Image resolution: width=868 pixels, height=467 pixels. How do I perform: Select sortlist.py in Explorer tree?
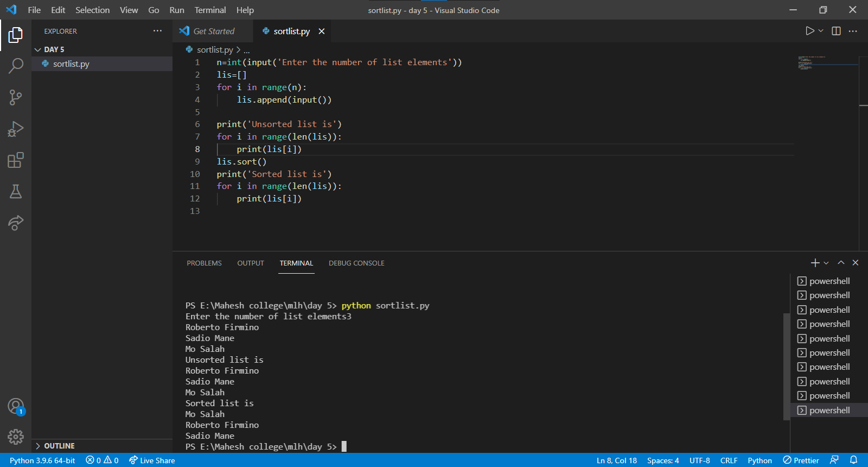click(x=102, y=64)
